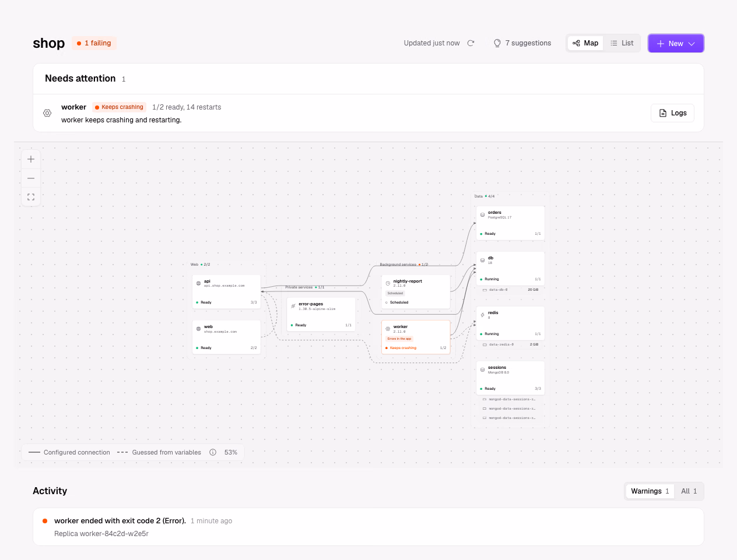Click the volume icon beside data-db-0
The height and width of the screenshot is (560, 737).
click(485, 290)
